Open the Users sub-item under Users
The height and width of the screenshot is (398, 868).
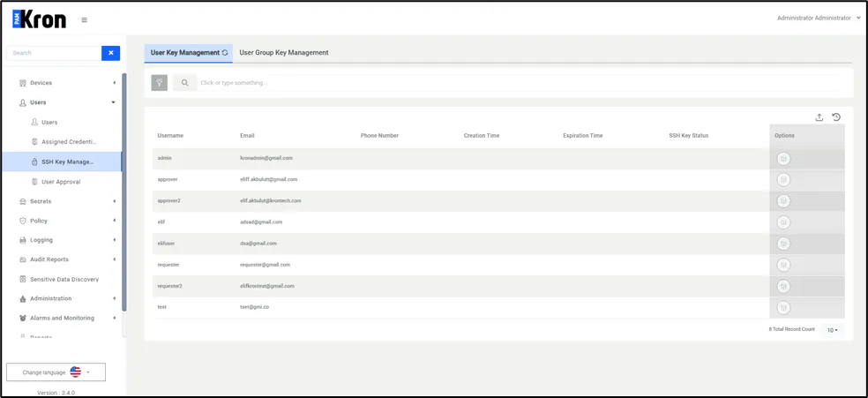point(49,123)
